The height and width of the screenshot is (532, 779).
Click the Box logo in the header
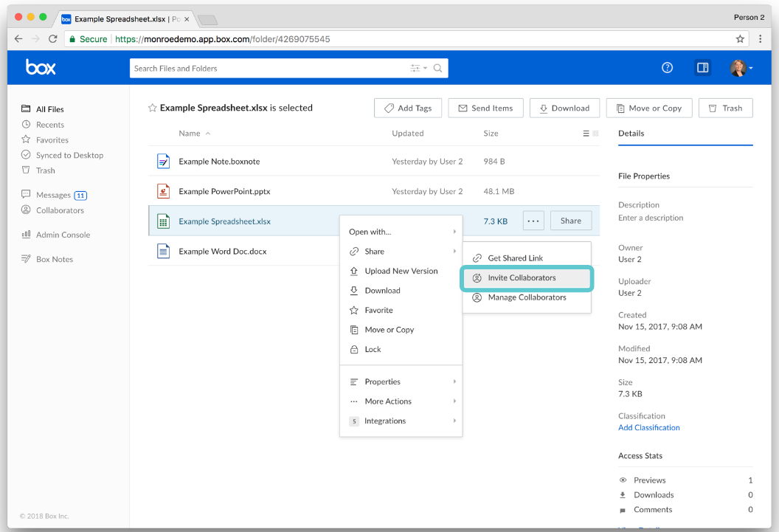click(41, 67)
